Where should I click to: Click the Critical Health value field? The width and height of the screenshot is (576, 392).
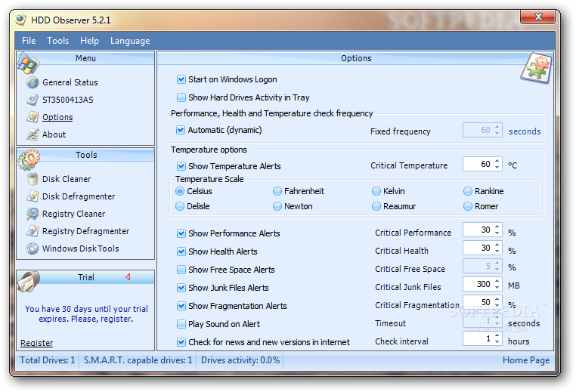click(478, 248)
